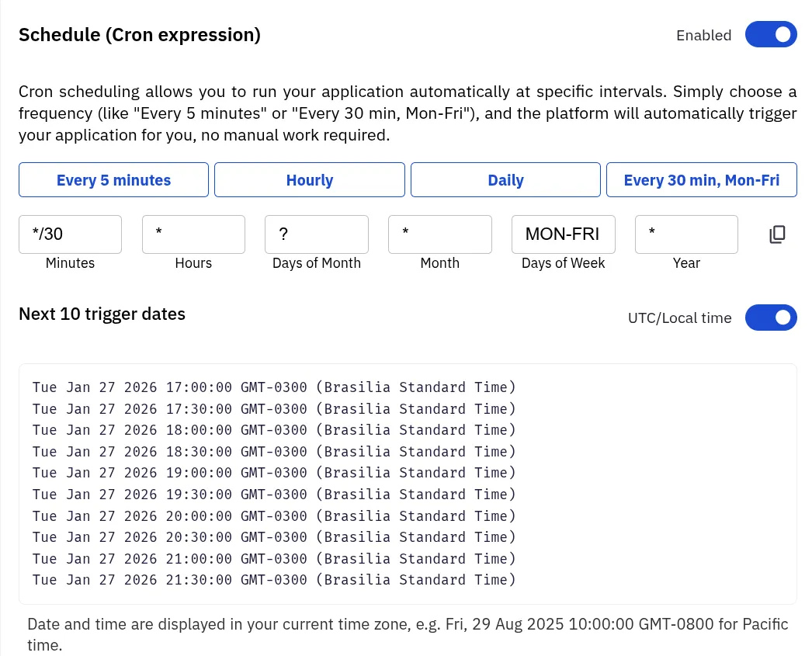Click the Next 10 trigger dates heading
Image resolution: width=812 pixels, height=656 pixels.
click(102, 314)
